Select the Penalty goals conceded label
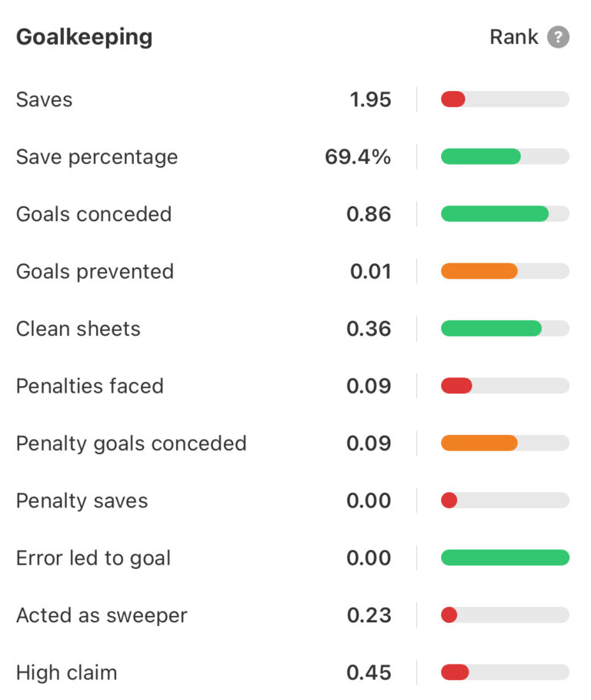Image resolution: width=591 pixels, height=700 pixels. pos(131,444)
